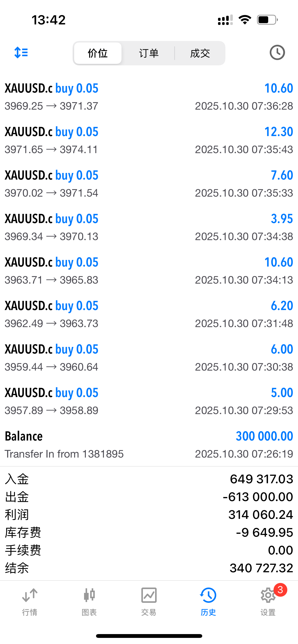
Task: Select the 历史 history tab icon
Action: coord(208,595)
